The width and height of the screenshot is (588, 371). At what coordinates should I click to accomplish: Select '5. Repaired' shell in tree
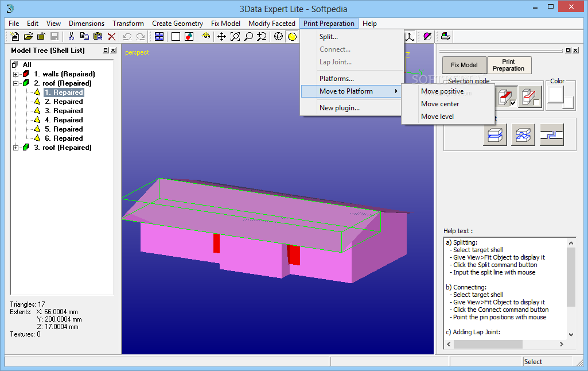[x=64, y=129]
